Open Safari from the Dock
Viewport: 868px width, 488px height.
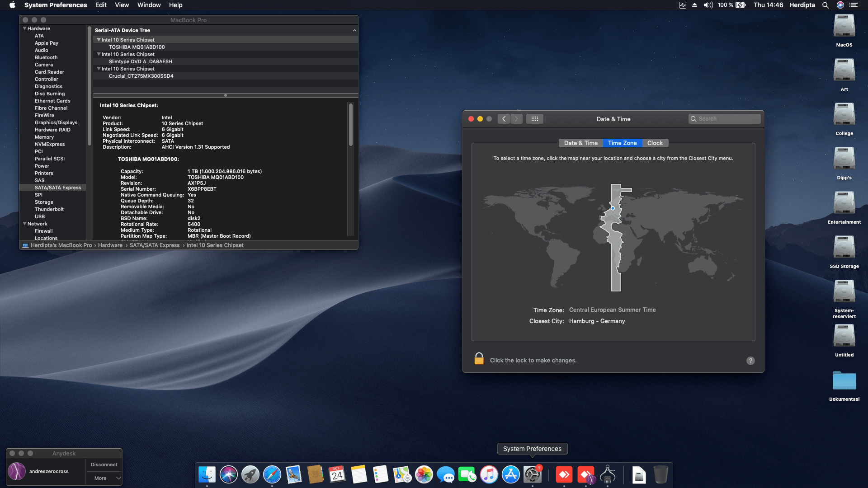point(272,474)
